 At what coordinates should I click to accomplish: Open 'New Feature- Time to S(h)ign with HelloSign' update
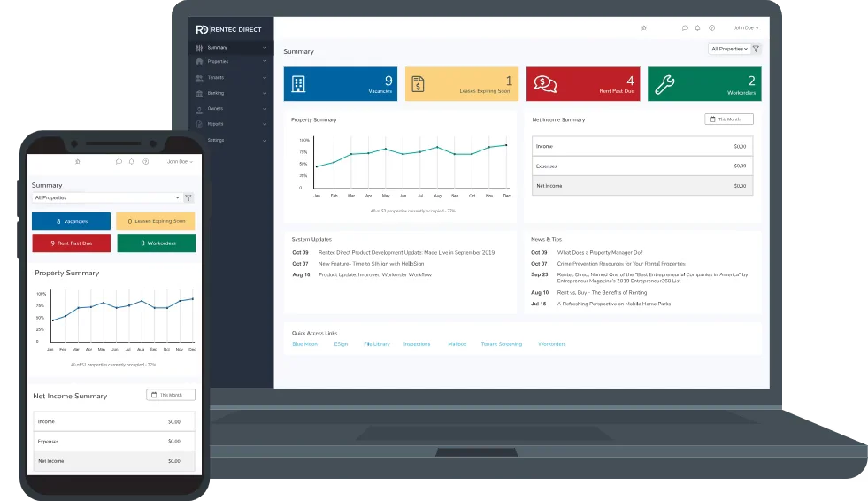pyautogui.click(x=371, y=264)
